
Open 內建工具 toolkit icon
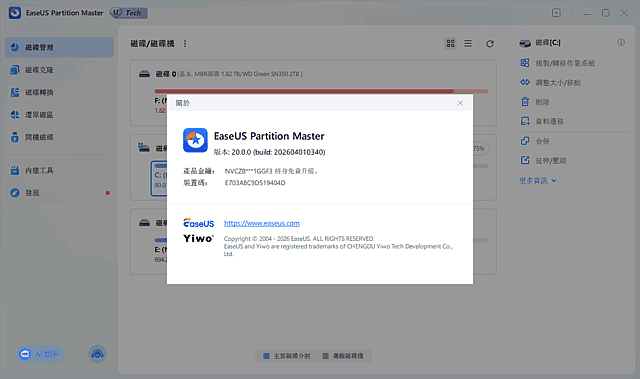[x=15, y=171]
